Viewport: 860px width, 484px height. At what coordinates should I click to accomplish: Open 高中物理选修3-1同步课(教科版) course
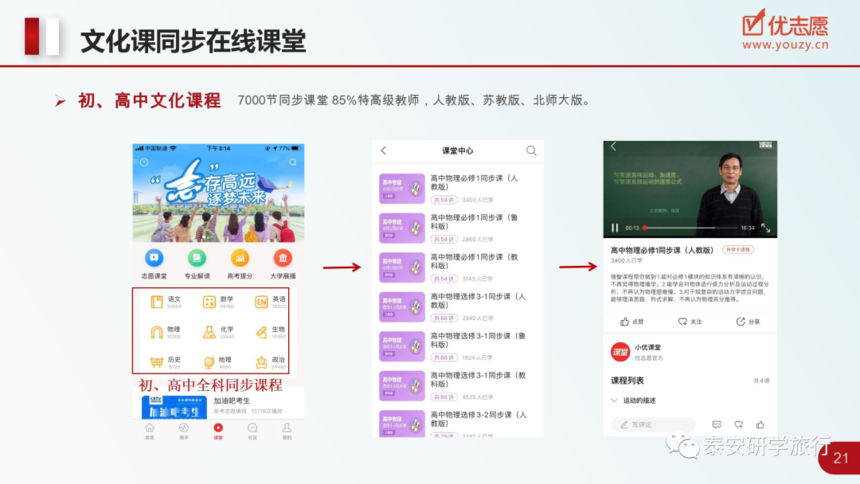[x=457, y=386]
